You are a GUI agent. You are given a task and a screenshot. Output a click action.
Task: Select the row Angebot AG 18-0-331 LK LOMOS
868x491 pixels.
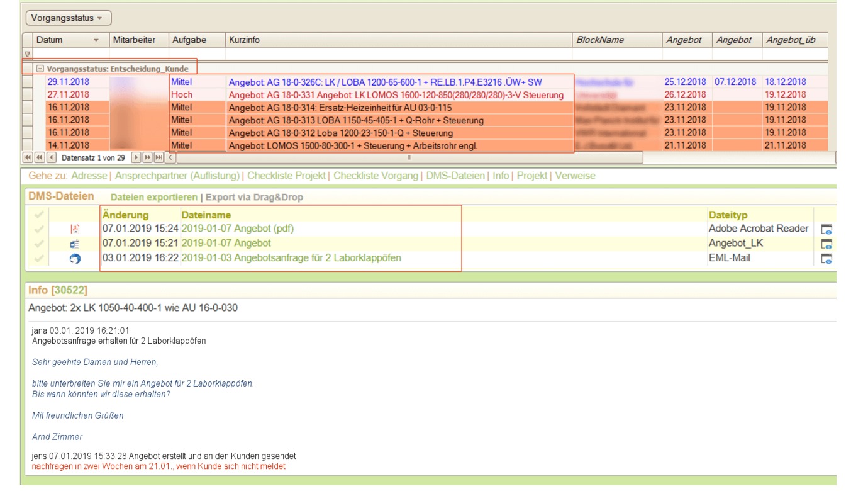[396, 95]
